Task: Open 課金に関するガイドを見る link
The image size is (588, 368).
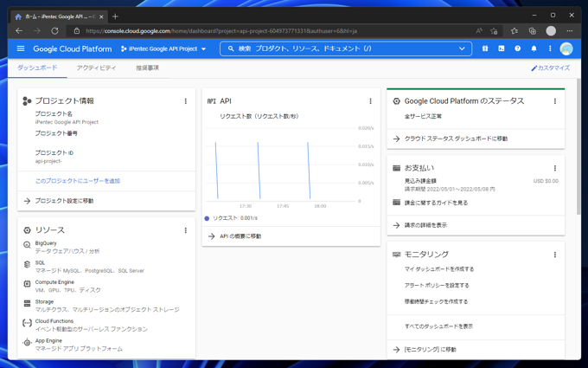Action: [436, 203]
